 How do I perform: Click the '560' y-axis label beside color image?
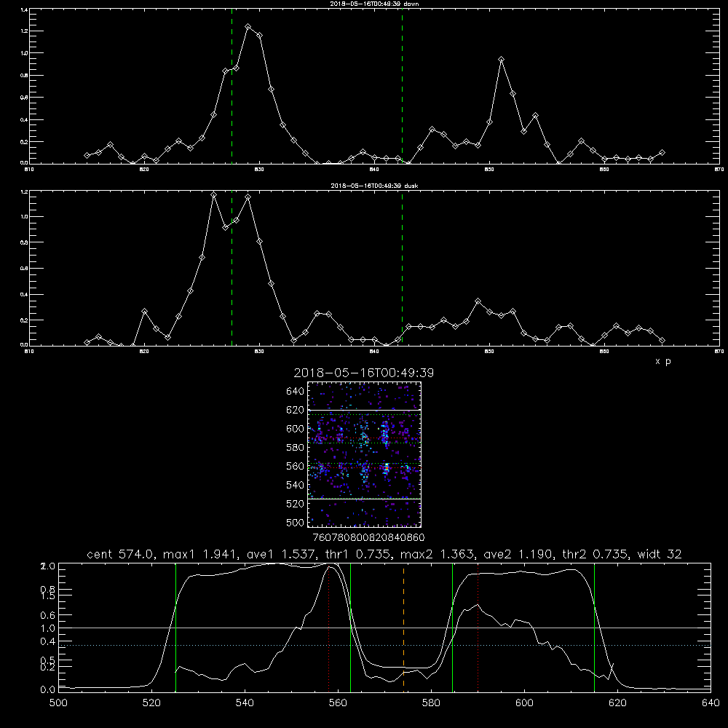(295, 466)
